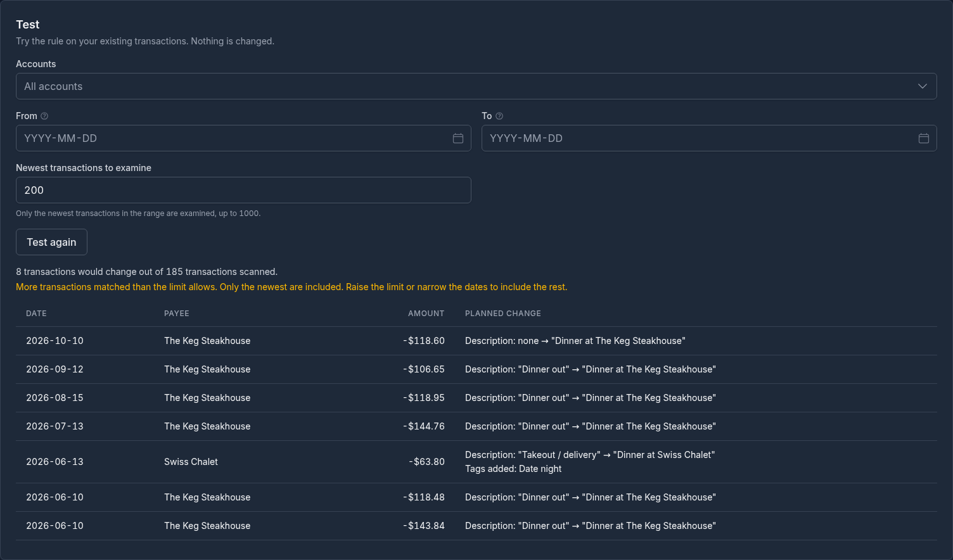Click the 'Tags added: Date night' line
The image size is (953, 560).
coord(513,469)
